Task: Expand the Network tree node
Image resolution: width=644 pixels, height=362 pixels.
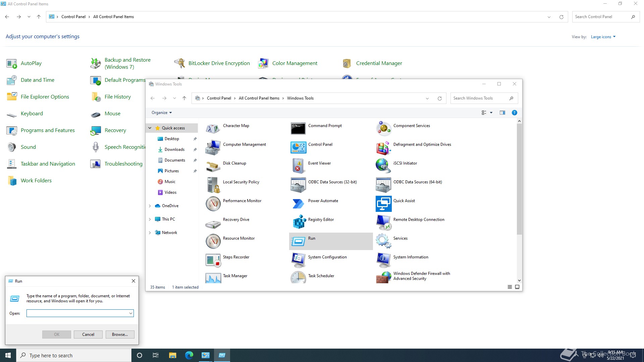Action: click(x=150, y=233)
